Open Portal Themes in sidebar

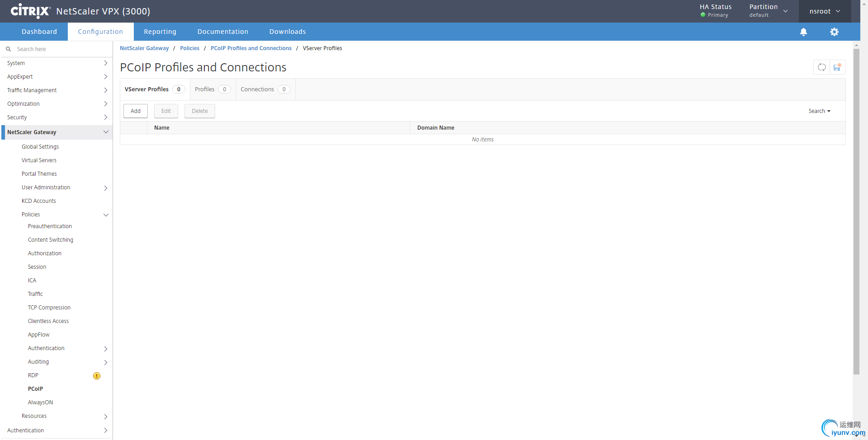coord(39,174)
